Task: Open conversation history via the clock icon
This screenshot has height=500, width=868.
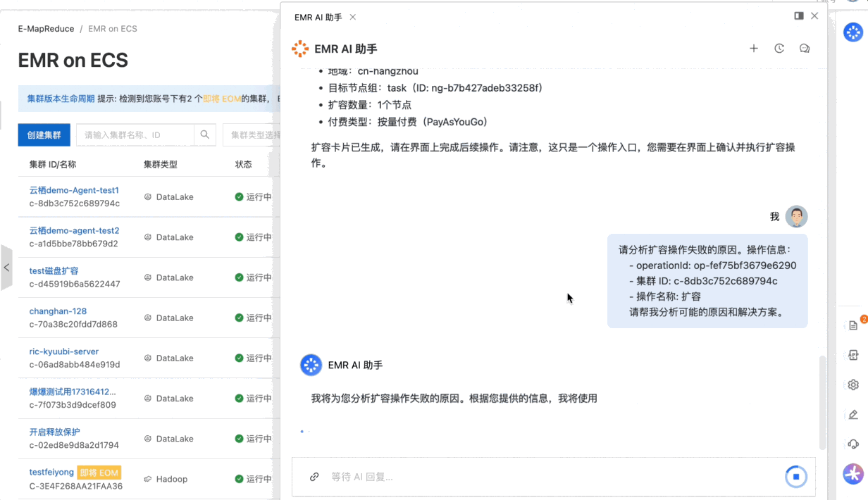Action: (779, 48)
